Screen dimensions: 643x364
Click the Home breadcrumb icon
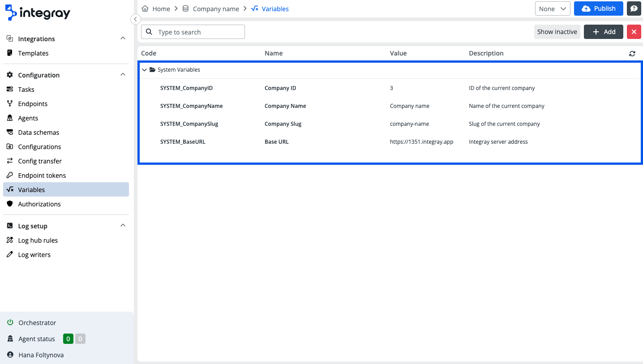(x=145, y=9)
